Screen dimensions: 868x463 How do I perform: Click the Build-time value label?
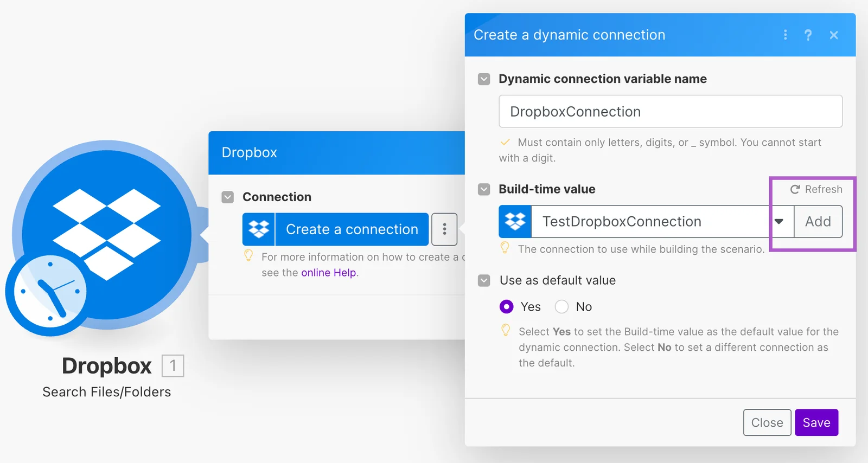tap(547, 189)
